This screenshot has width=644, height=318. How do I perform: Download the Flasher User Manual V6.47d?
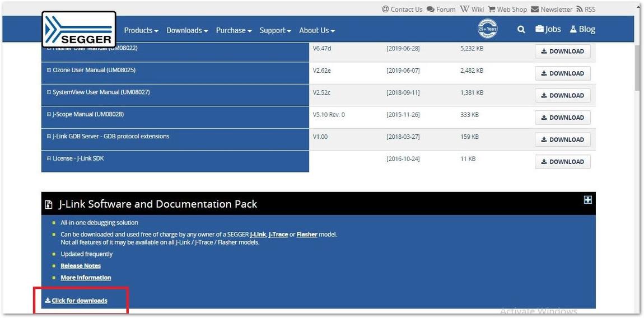click(563, 52)
